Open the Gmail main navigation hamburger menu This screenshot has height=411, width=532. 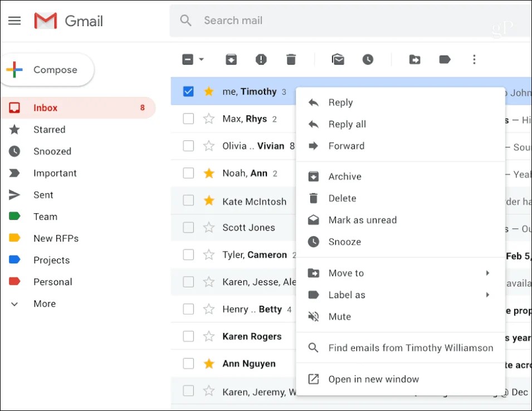coord(14,20)
